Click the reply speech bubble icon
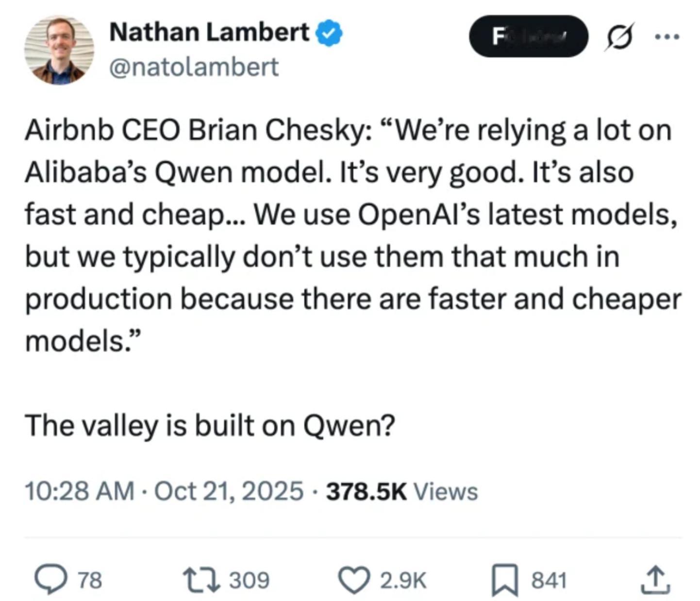This screenshot has width=700, height=601. click(x=51, y=580)
